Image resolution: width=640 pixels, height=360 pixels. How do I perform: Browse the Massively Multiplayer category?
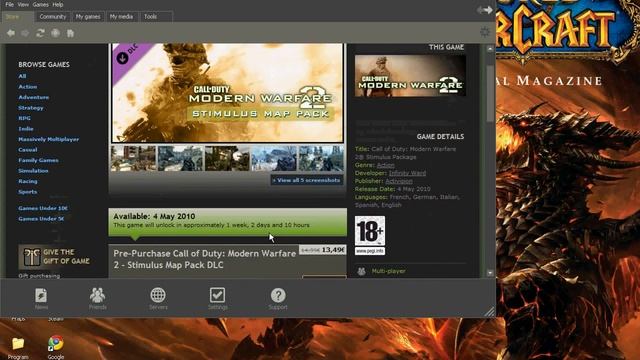49,139
